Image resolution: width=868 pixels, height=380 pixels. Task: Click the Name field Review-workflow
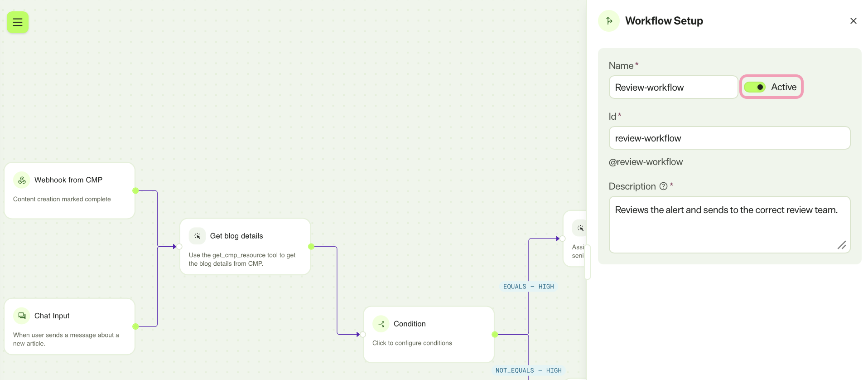(x=673, y=87)
